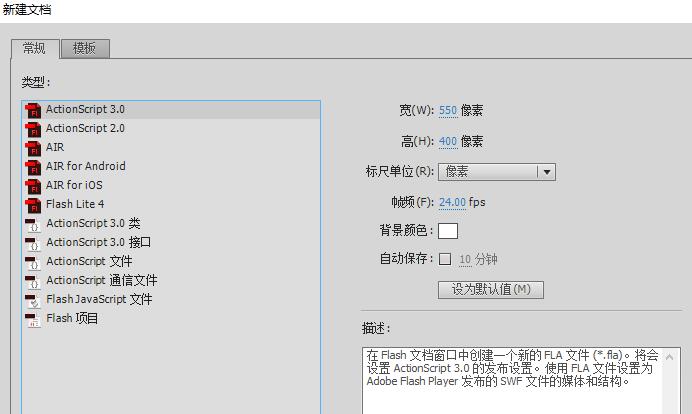This screenshot has width=692, height=414.
Task: Switch to the 模板 tab
Action: [x=85, y=49]
